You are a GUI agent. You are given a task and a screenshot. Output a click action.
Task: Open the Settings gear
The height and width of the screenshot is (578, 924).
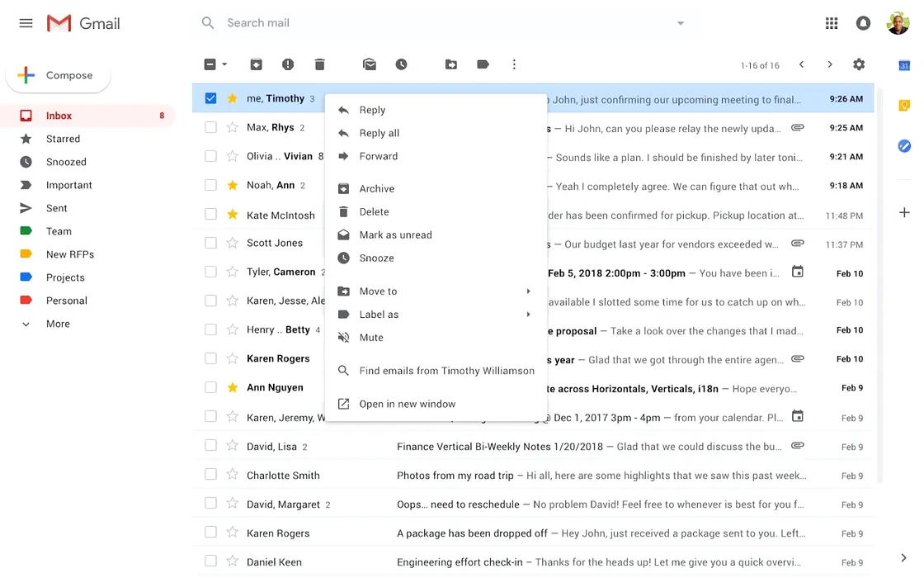coord(859,64)
